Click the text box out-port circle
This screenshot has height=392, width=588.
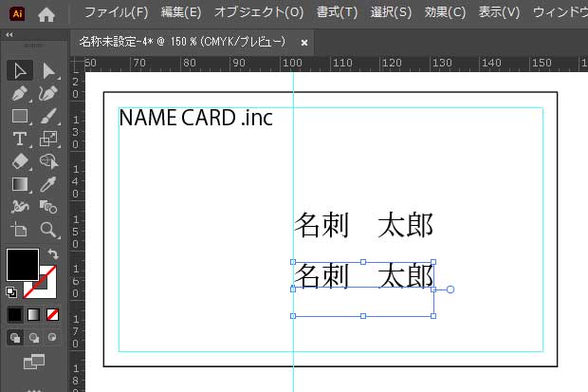(450, 289)
